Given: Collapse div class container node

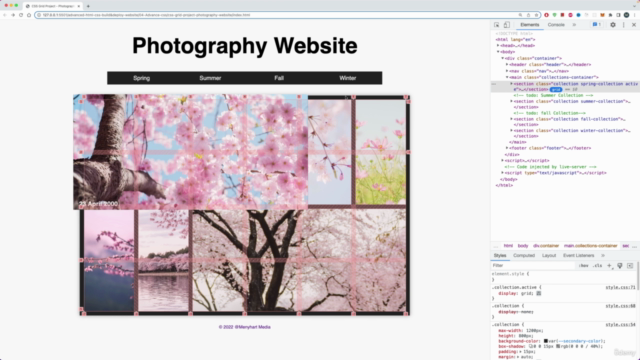Looking at the screenshot, I should point(502,58).
